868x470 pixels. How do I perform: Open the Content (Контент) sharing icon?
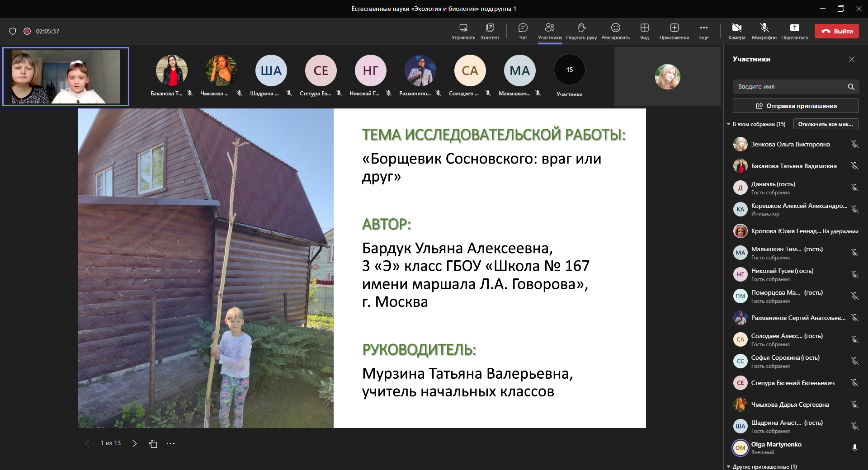[x=490, y=31]
